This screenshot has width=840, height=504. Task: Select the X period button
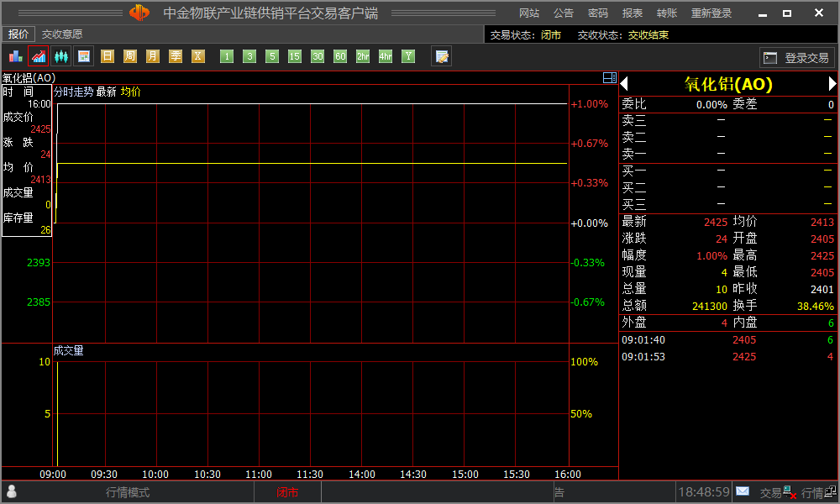(198, 56)
